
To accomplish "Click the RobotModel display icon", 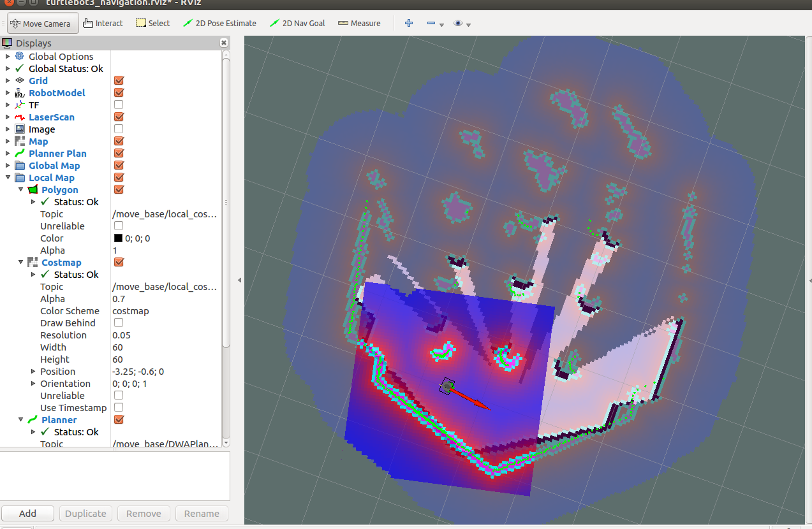I will 19,92.
